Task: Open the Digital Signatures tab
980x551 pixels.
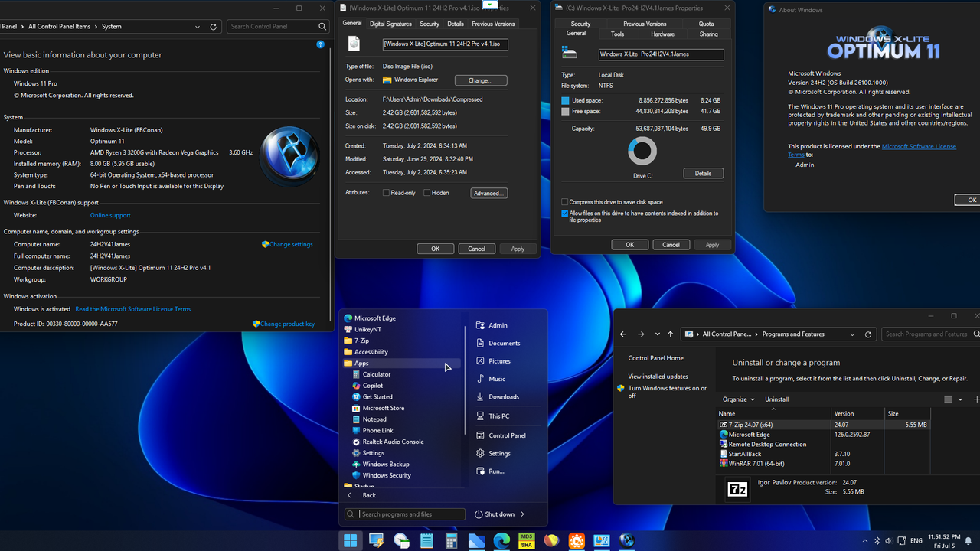Action: (x=390, y=24)
